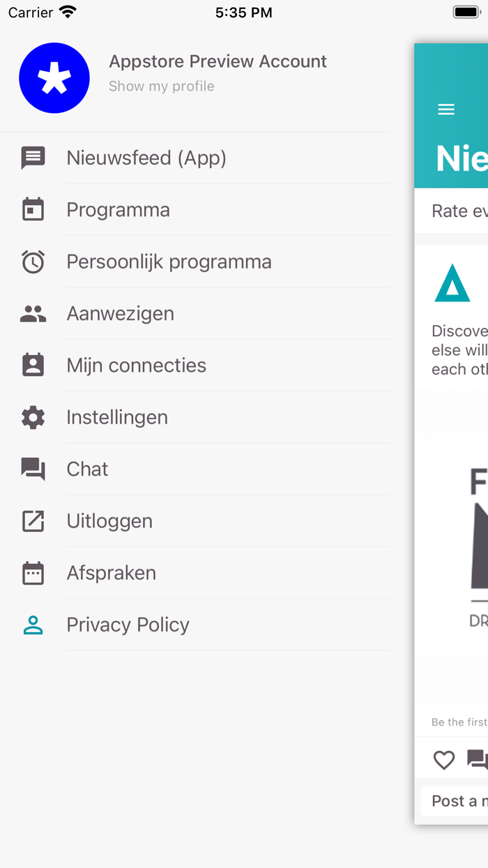Screen dimensions: 488x868
Task: Tap the Instellingen gear icon
Action: click(33, 417)
